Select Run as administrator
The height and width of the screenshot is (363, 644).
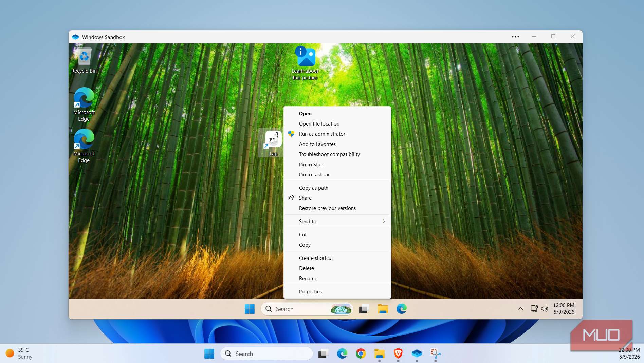337,134
